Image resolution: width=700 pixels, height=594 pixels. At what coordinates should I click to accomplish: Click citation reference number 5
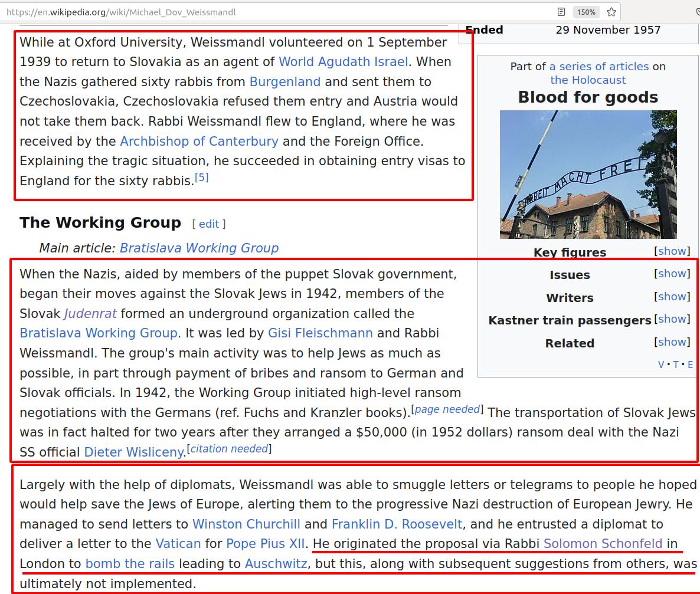(x=202, y=178)
